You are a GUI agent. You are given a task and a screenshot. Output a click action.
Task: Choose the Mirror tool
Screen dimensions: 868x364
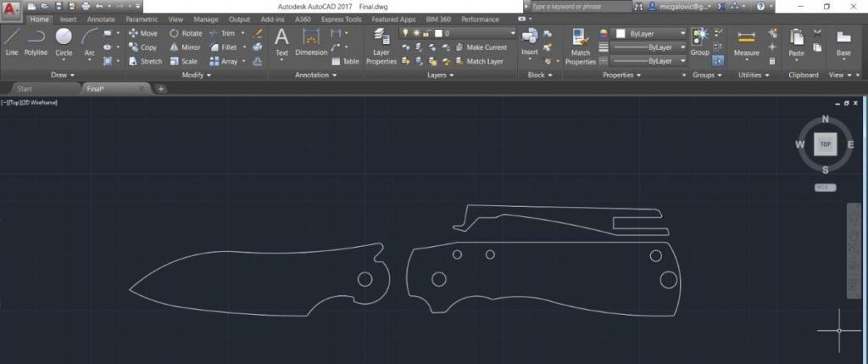(185, 48)
